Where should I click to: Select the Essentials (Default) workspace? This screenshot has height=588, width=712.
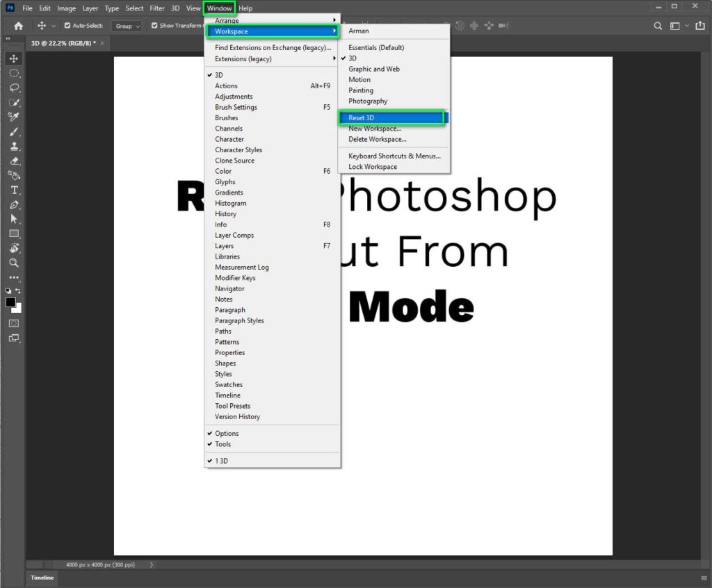tap(394, 48)
